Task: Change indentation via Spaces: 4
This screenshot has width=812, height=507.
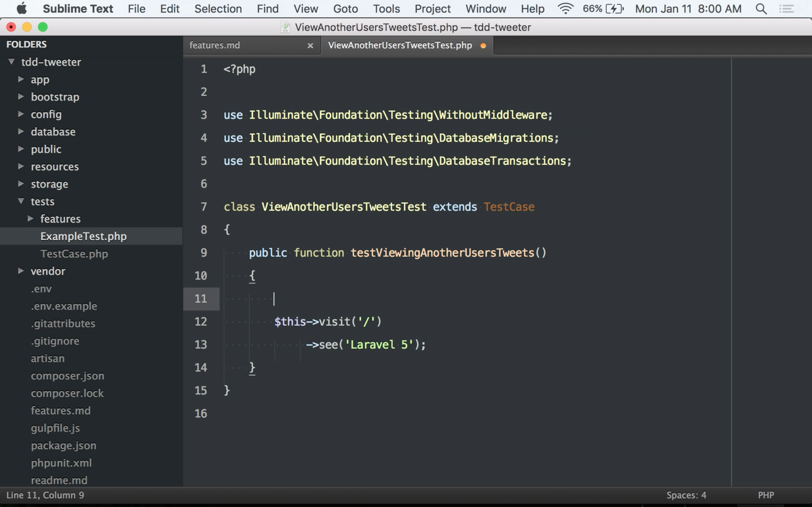Action: [686, 495]
